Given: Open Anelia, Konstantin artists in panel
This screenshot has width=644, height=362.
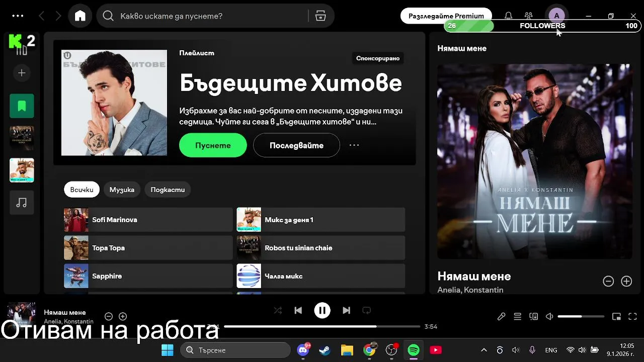Looking at the screenshot, I should (x=470, y=290).
